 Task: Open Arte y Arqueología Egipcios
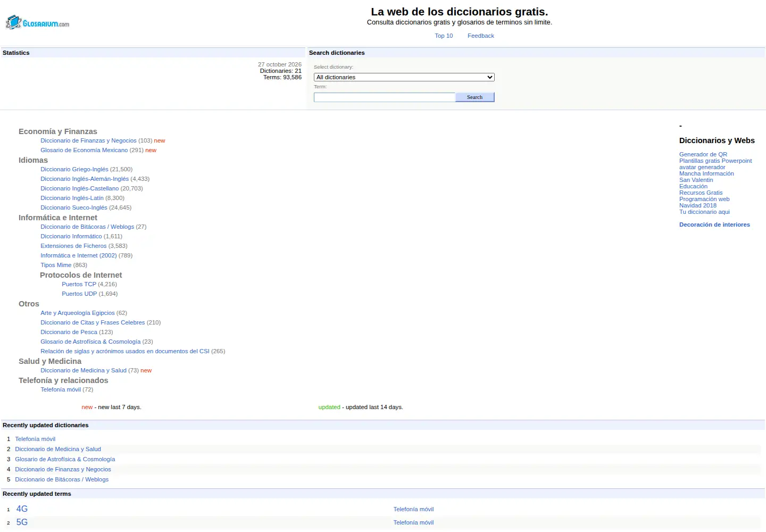(x=78, y=313)
